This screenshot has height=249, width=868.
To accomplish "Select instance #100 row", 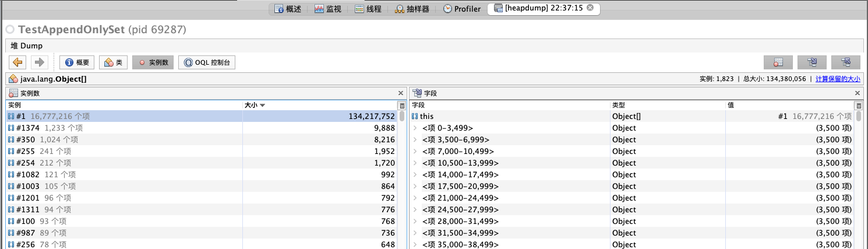I will click(202, 221).
